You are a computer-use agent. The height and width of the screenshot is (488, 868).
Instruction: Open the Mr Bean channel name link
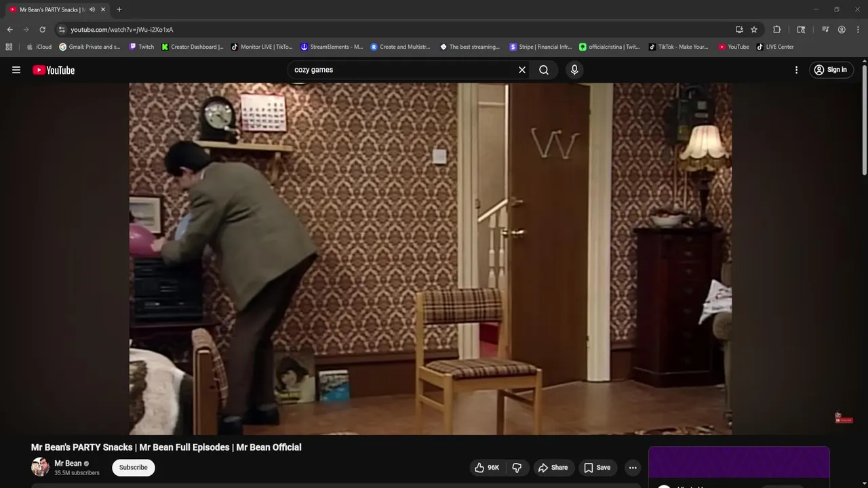coord(68,464)
